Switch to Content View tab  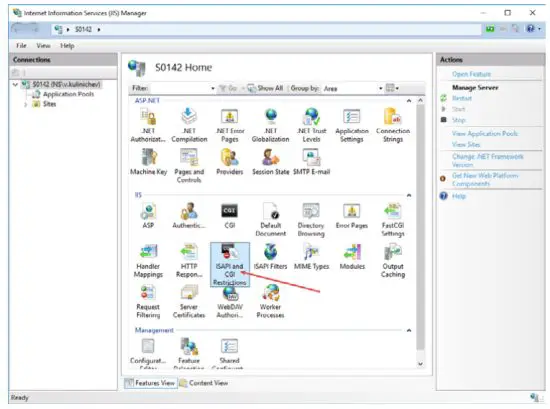204,383
